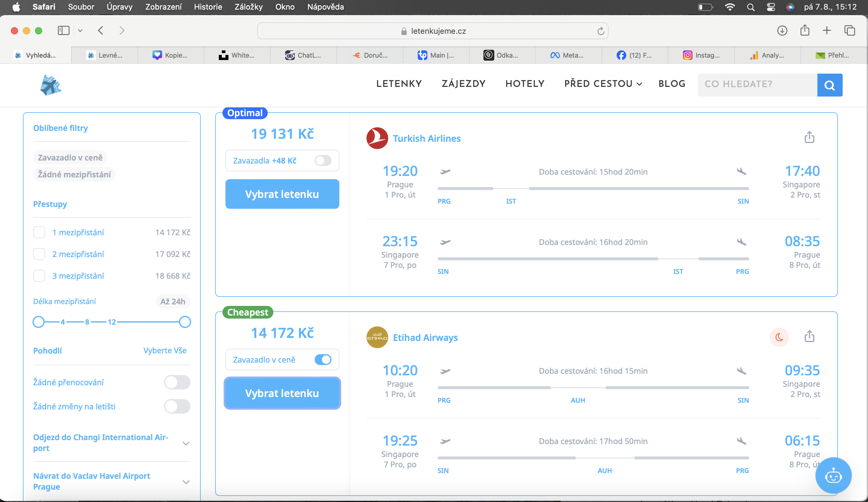The image size is (868, 502).
Task: Open Safari downloads
Action: [x=782, y=31]
